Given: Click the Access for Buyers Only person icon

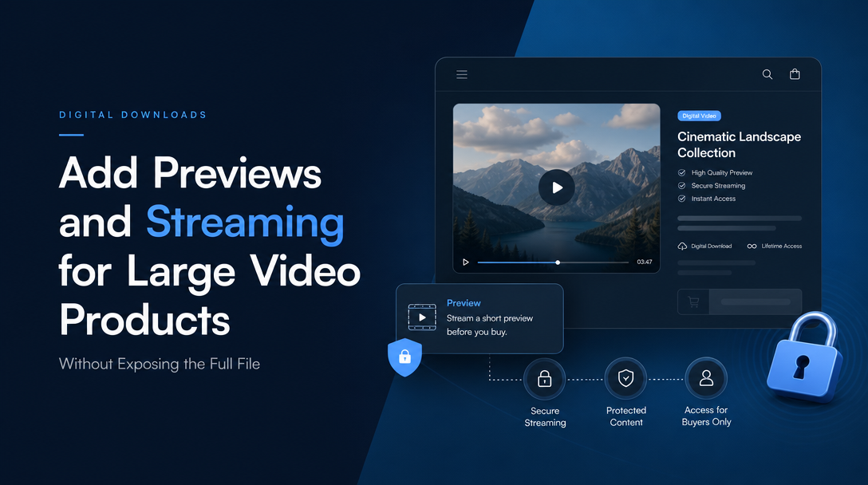Looking at the screenshot, I should [706, 378].
